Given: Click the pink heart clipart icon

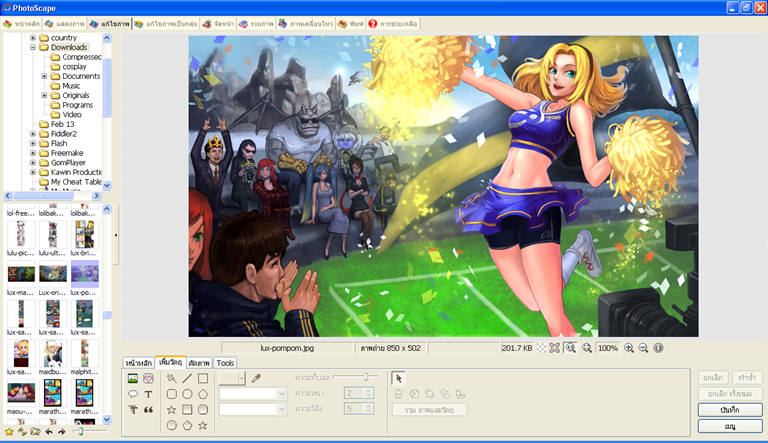Looking at the screenshot, I should pyautogui.click(x=148, y=378).
